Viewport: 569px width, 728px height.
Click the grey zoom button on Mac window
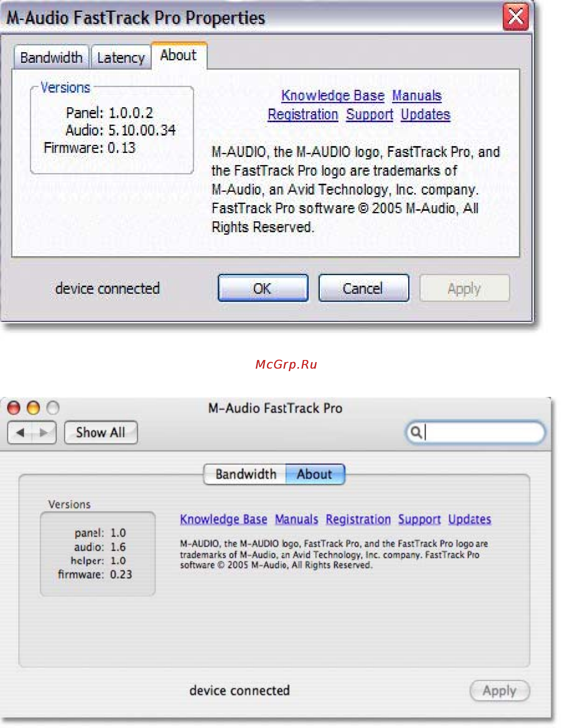(x=53, y=408)
